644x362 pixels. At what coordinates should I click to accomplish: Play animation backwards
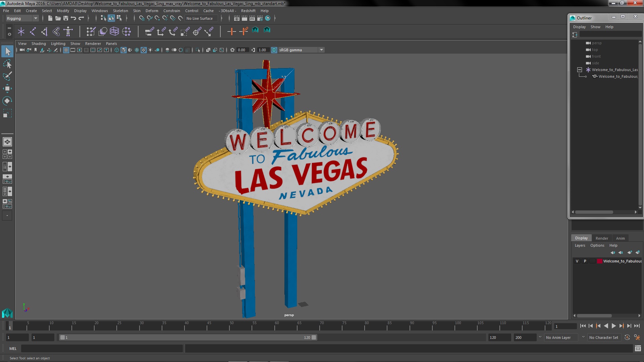coord(606,326)
